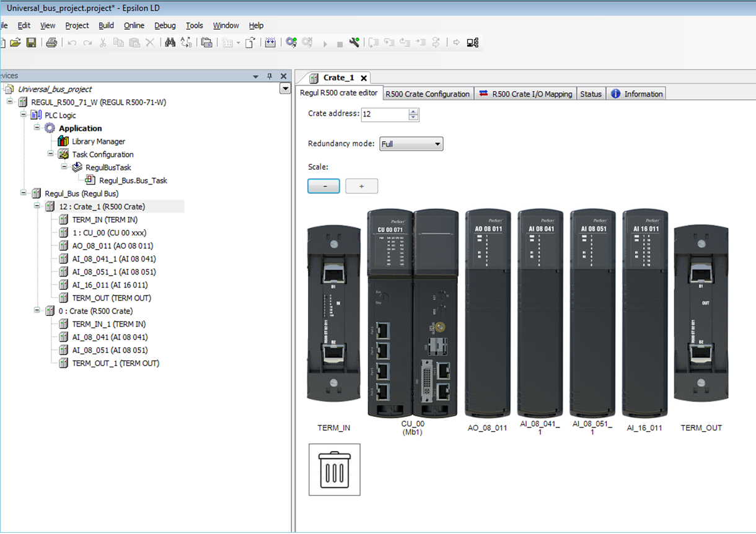
Task: Open the Build menu
Action: tap(106, 25)
